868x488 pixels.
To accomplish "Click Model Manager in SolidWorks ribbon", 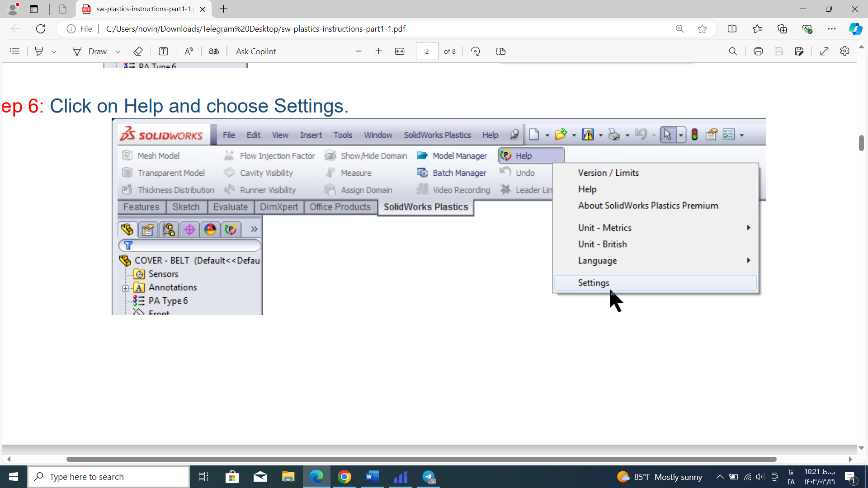I will (x=452, y=156).
